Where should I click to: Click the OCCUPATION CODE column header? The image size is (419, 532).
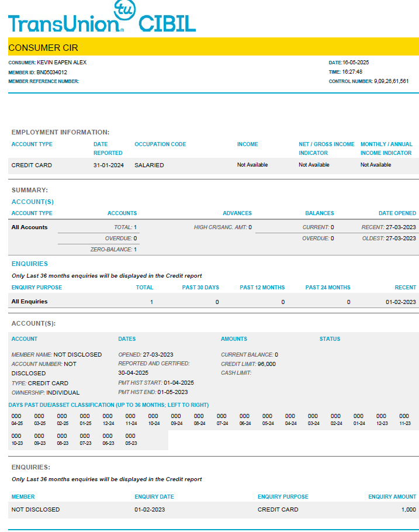click(160, 144)
